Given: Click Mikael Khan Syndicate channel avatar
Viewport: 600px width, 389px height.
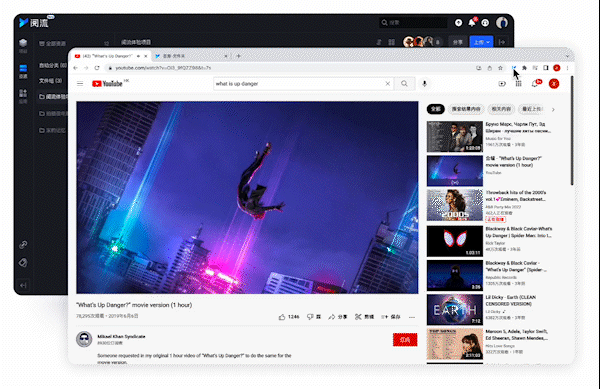Looking at the screenshot, I should click(x=84, y=339).
